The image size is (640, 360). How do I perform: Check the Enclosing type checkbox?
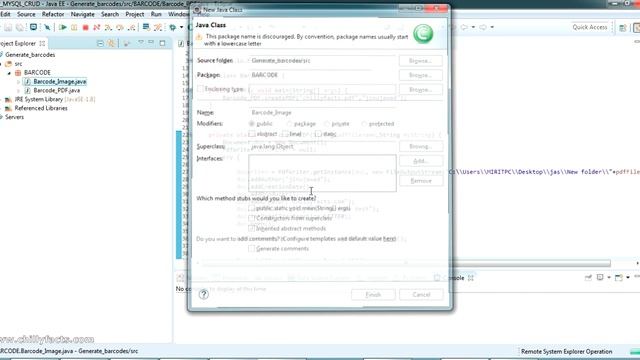[200, 89]
